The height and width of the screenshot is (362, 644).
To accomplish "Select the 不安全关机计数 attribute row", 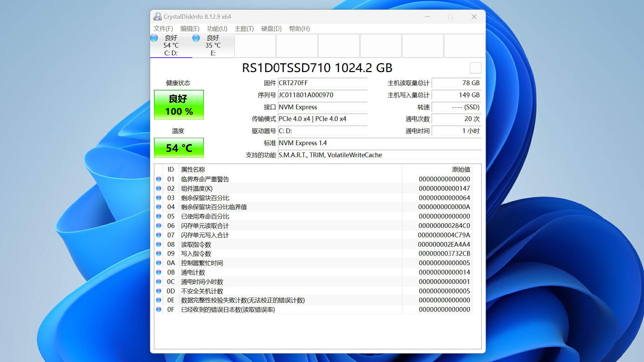I will (x=313, y=291).
